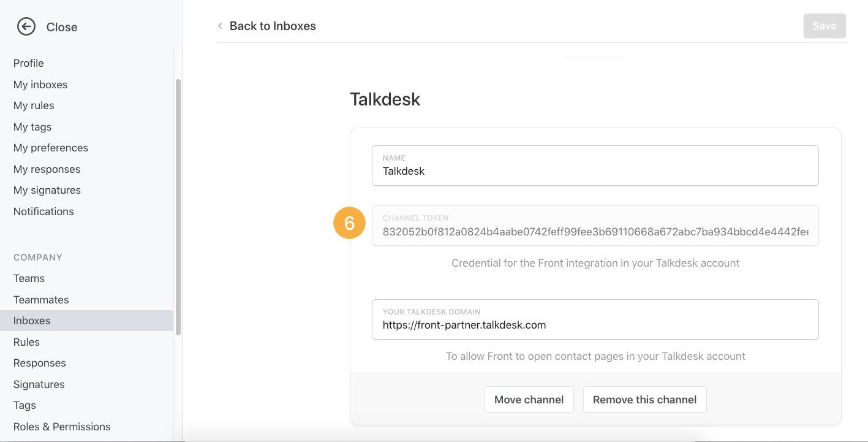Click the circled back arrow icon
This screenshot has height=442, width=868.
tap(26, 26)
